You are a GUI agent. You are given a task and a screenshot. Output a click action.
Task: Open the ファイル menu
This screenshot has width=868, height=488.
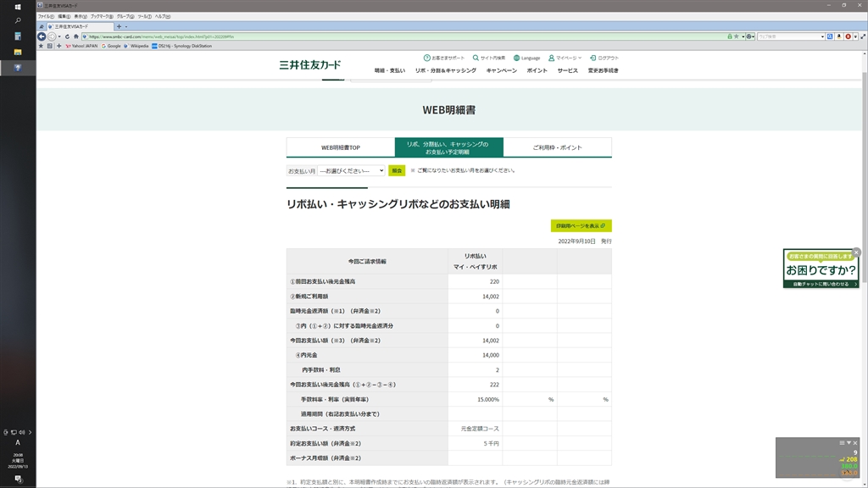pyautogui.click(x=46, y=17)
